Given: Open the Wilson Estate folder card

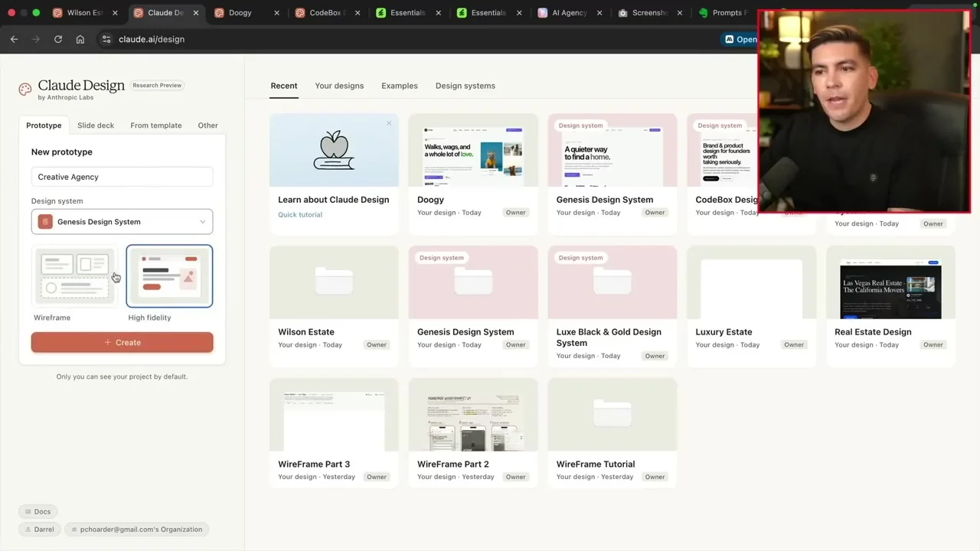Looking at the screenshot, I should [x=334, y=282].
